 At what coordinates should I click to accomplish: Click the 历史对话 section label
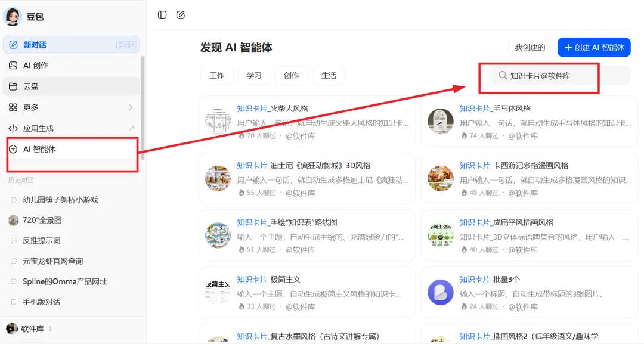click(21, 180)
